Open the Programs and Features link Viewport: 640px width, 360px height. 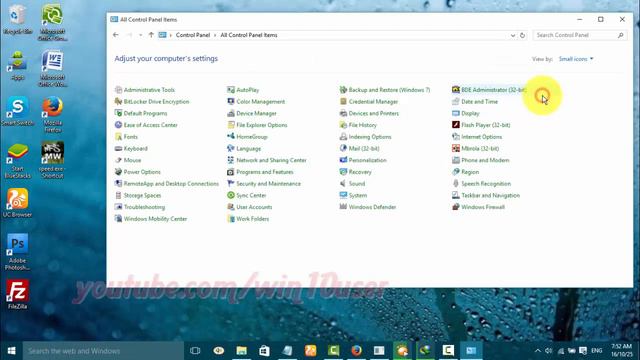pos(265,172)
